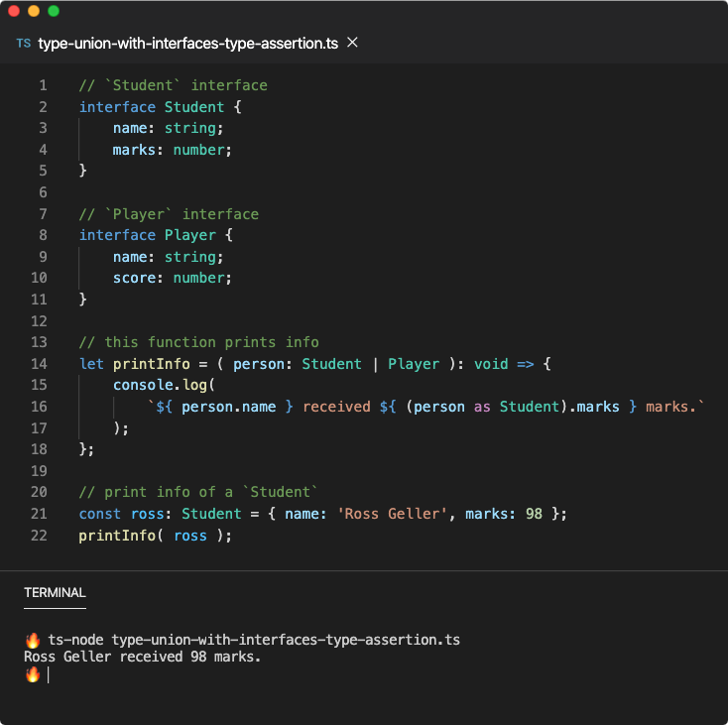
Task: Click the 'as' keyword on line 16
Action: click(482, 407)
